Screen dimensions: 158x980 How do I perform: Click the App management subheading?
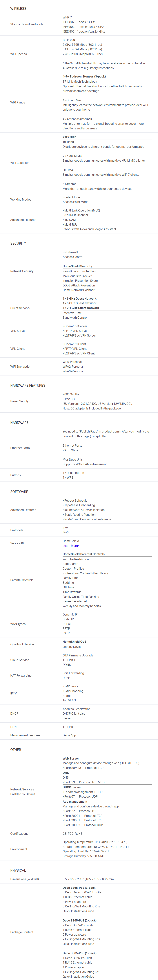click(75, 802)
